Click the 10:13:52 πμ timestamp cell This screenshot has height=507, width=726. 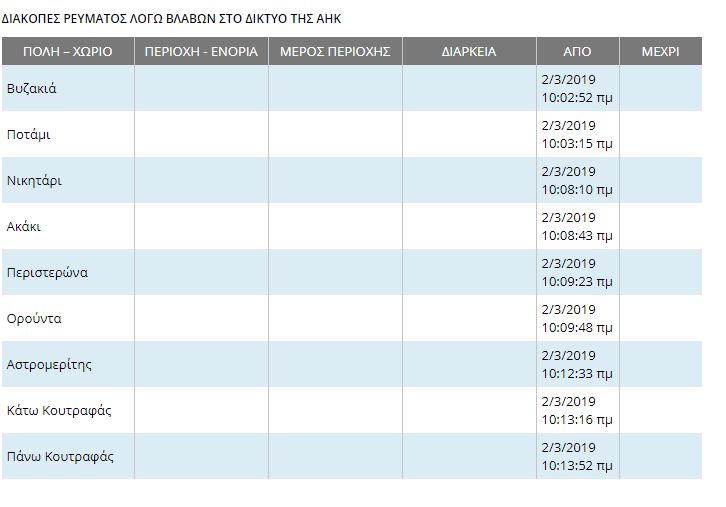pos(577,457)
